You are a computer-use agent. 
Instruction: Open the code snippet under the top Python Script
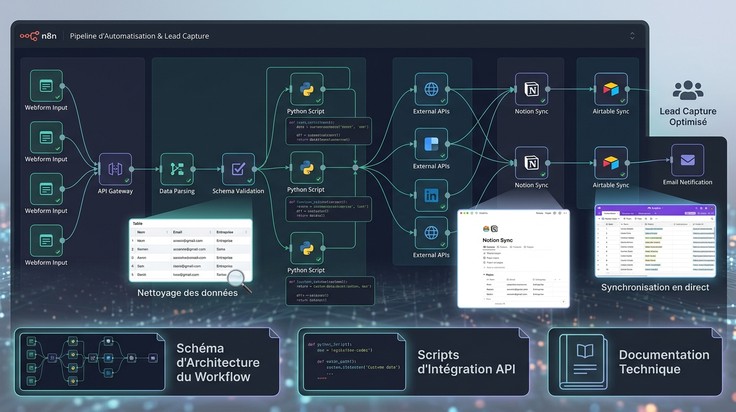click(329, 131)
